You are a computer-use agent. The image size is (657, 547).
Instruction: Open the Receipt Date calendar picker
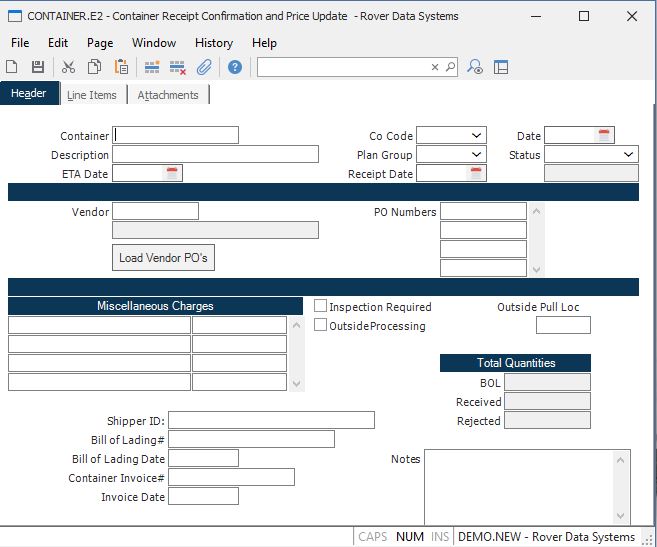point(476,173)
